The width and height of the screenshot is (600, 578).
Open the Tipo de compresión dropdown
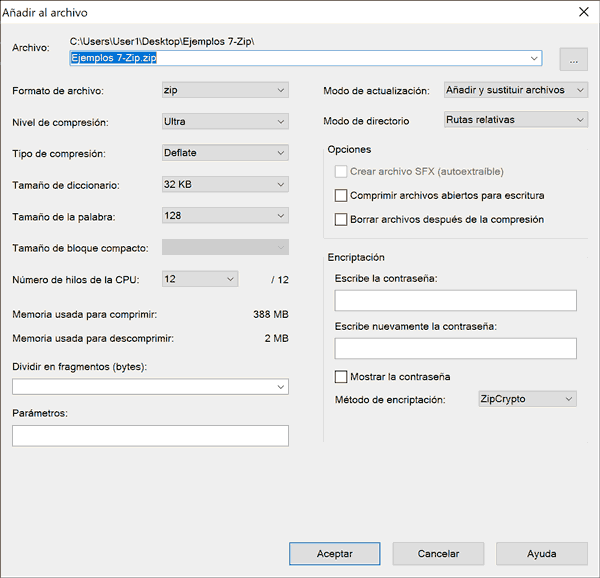pos(225,153)
